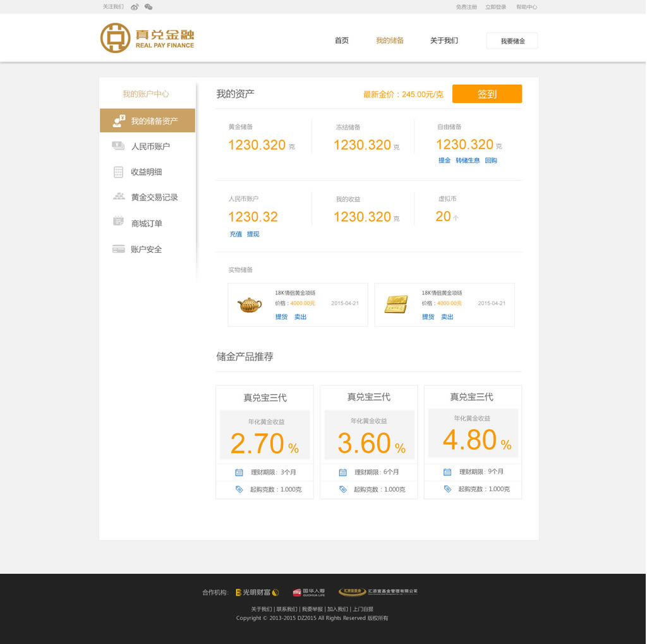This screenshot has width=647, height=644.
Task: Click the 账户安全 card icon
Action: [x=118, y=249]
